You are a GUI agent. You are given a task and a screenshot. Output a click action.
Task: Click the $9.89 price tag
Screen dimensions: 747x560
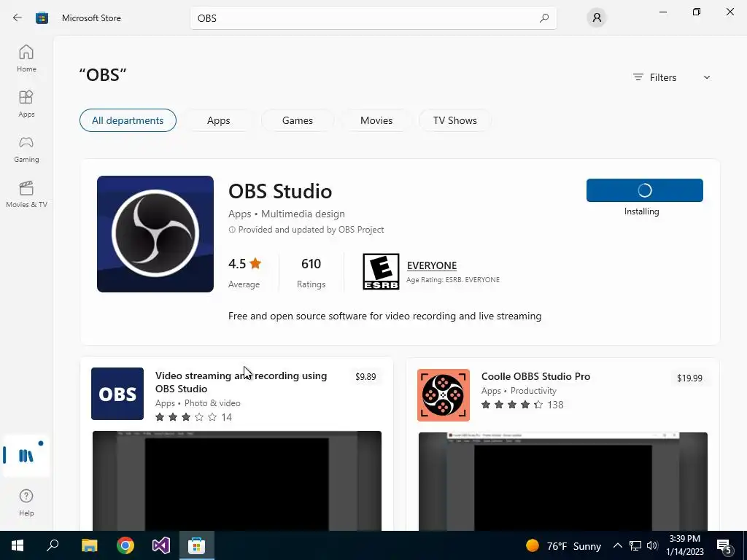pos(365,377)
